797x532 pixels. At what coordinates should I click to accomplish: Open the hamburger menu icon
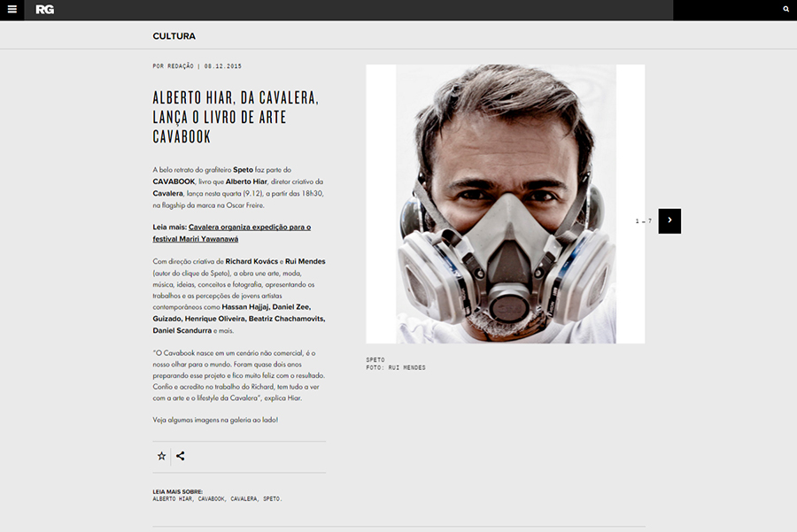(12, 9)
